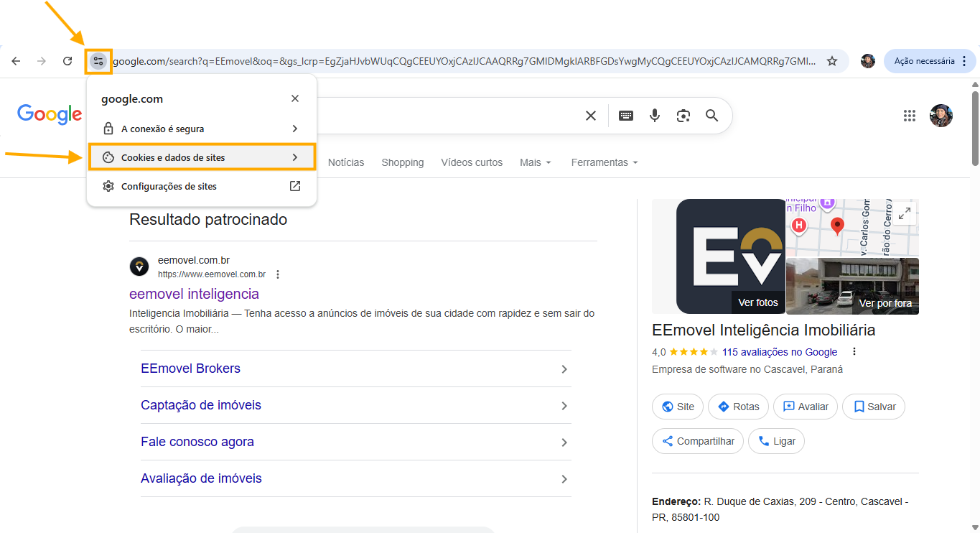Image resolution: width=980 pixels, height=533 pixels.
Task: Open the business panel three-dot menu
Action: point(854,352)
